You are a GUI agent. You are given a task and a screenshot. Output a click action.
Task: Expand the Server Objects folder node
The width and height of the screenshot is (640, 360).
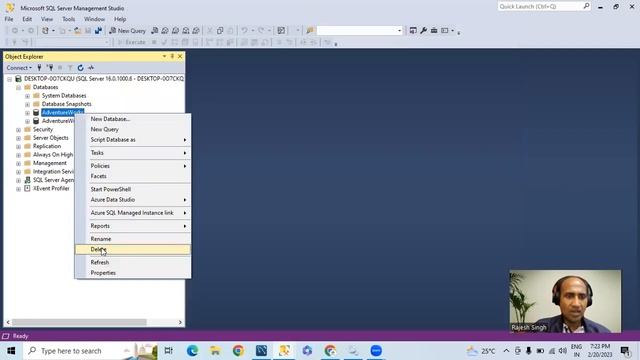(x=18, y=138)
